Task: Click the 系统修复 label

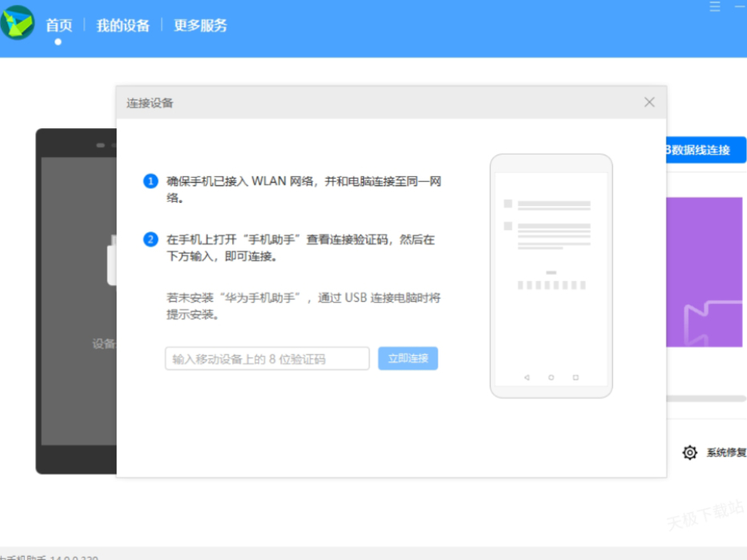Action: 726,453
